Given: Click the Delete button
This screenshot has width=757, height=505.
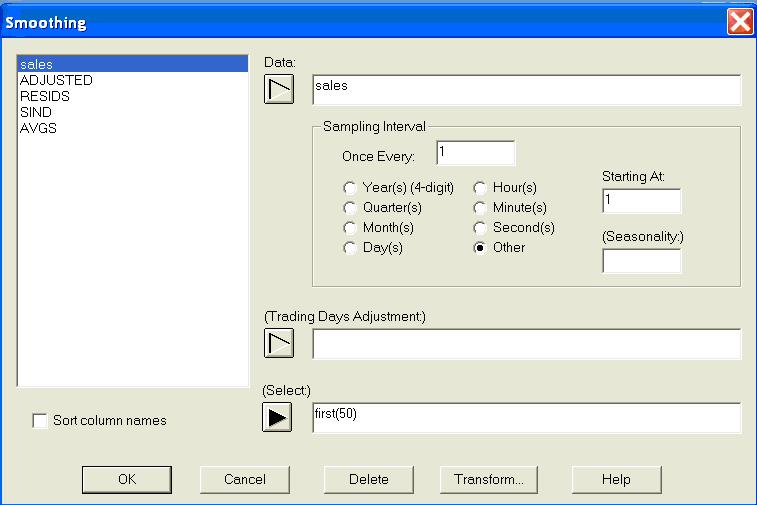Looking at the screenshot, I should 369,479.
